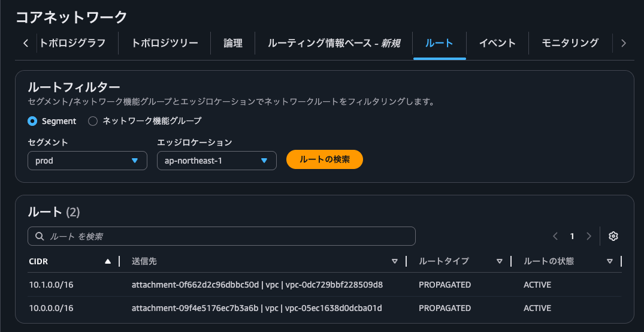
Task: Sort by ルートの状態 column arrow
Action: point(609,261)
